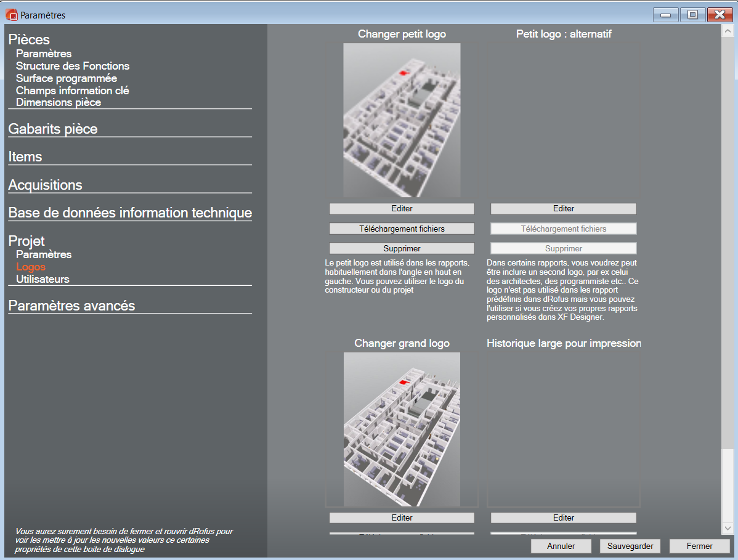Screen dimensions: 738x560
Task: Click Téléchargement fichiers for petit logo
Action: coord(402,229)
